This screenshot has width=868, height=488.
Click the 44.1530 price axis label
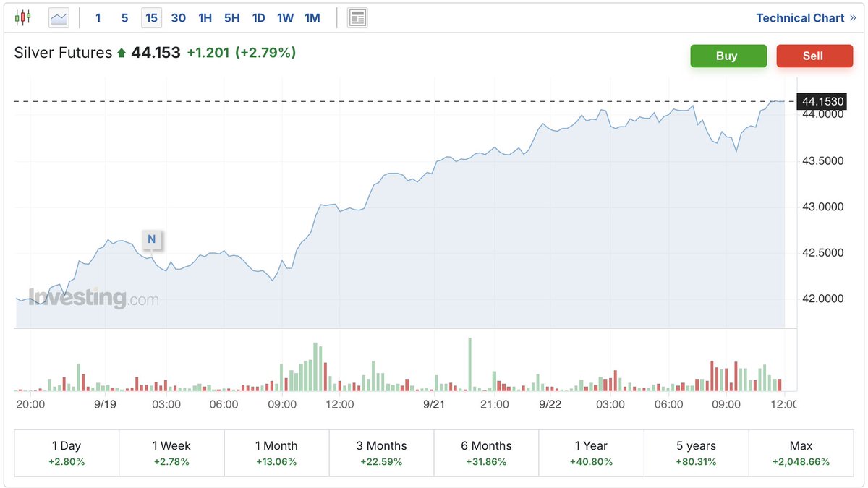(x=823, y=102)
